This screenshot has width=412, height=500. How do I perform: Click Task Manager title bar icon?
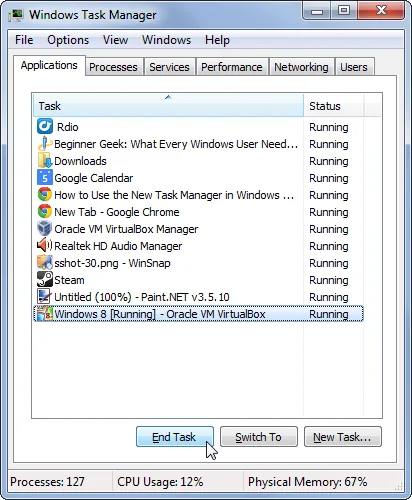[16, 15]
